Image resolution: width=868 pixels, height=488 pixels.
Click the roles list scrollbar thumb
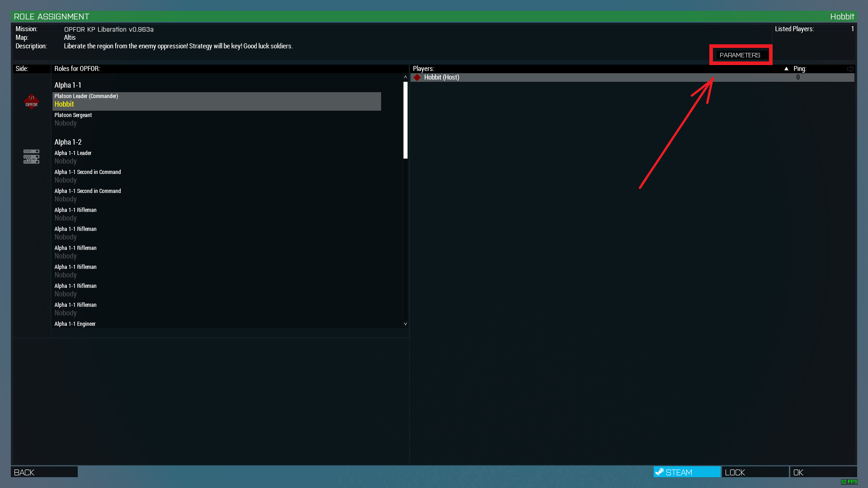[x=406, y=120]
